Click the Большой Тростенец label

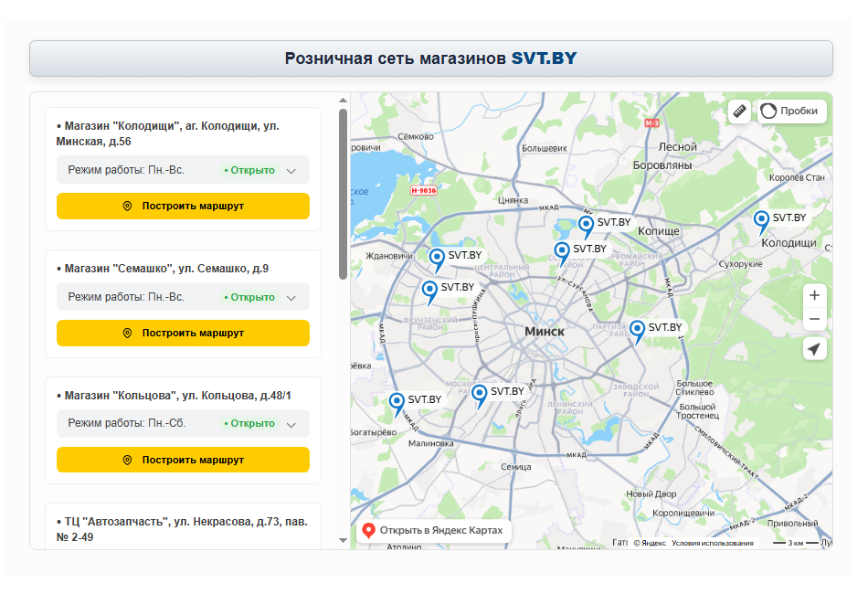[697, 410]
